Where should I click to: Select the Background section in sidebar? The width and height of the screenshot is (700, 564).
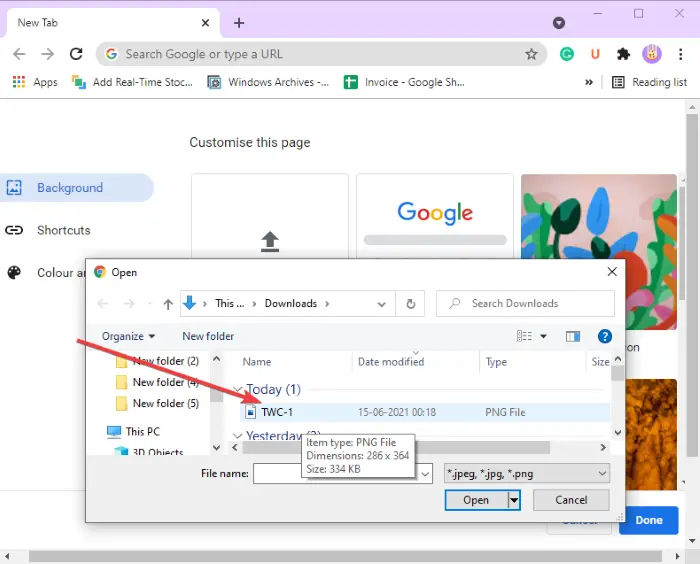click(77, 188)
